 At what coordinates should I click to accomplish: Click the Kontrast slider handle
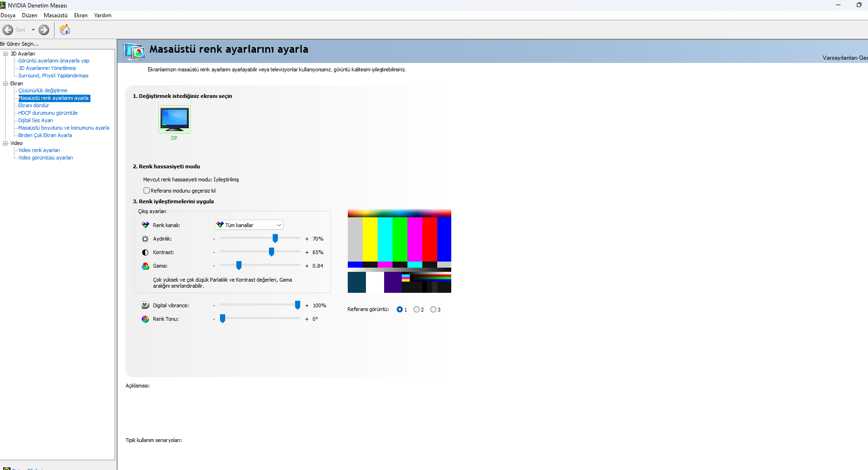click(x=271, y=252)
